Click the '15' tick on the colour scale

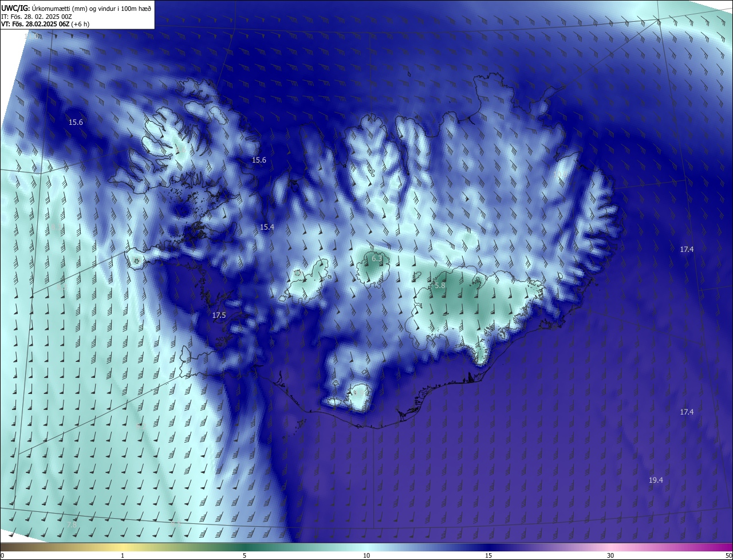[488, 556]
